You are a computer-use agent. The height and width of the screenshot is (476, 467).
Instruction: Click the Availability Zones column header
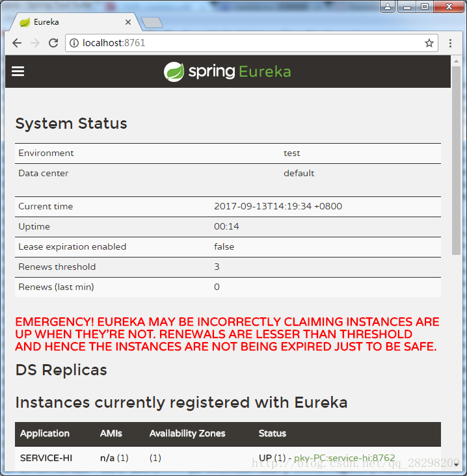point(187,434)
